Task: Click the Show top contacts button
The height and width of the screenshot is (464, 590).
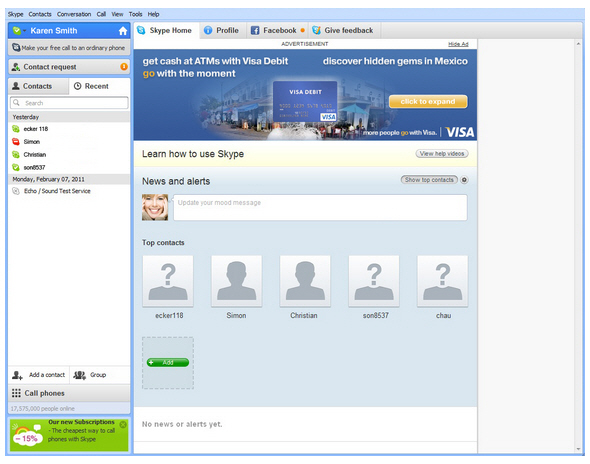Action: point(429,180)
